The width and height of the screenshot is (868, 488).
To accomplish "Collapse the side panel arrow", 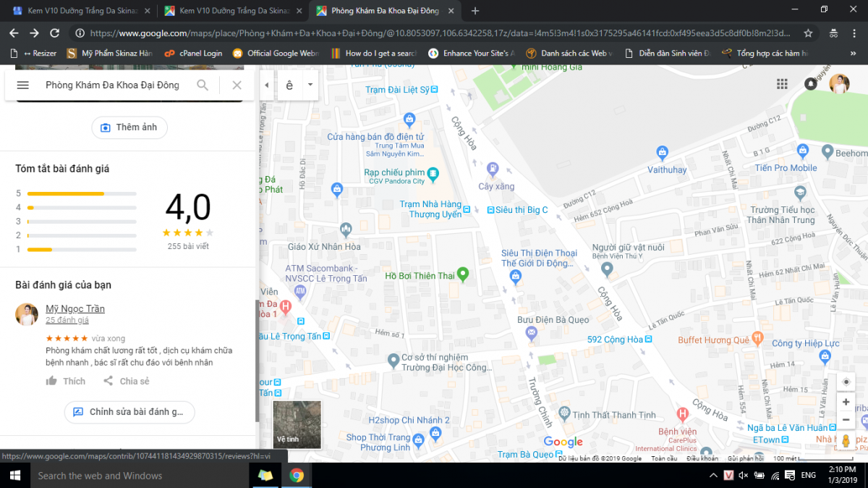I will pos(267,85).
